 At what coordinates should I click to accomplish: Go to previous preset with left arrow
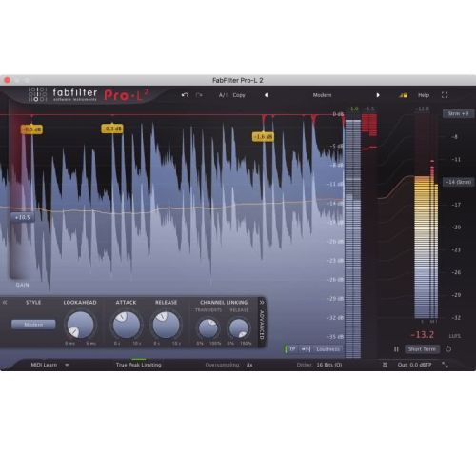(x=267, y=95)
